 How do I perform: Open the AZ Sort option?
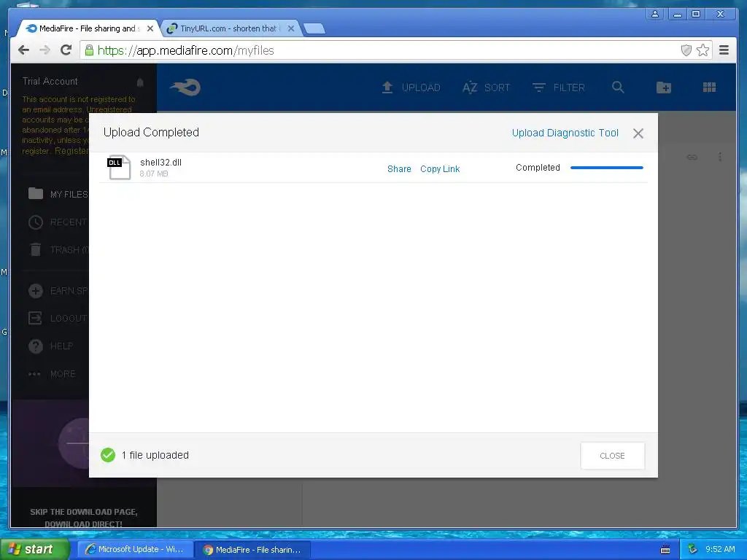coord(486,87)
